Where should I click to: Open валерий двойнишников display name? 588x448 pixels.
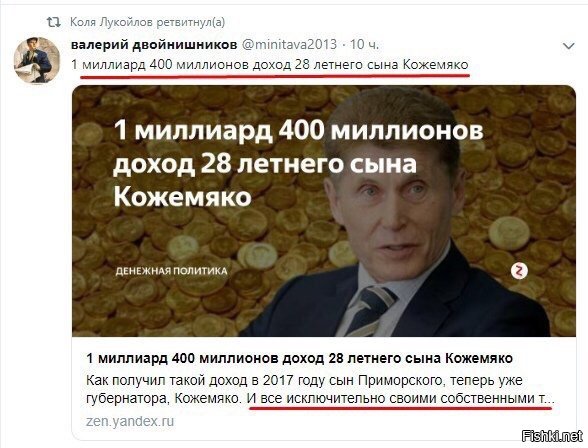click(x=154, y=45)
